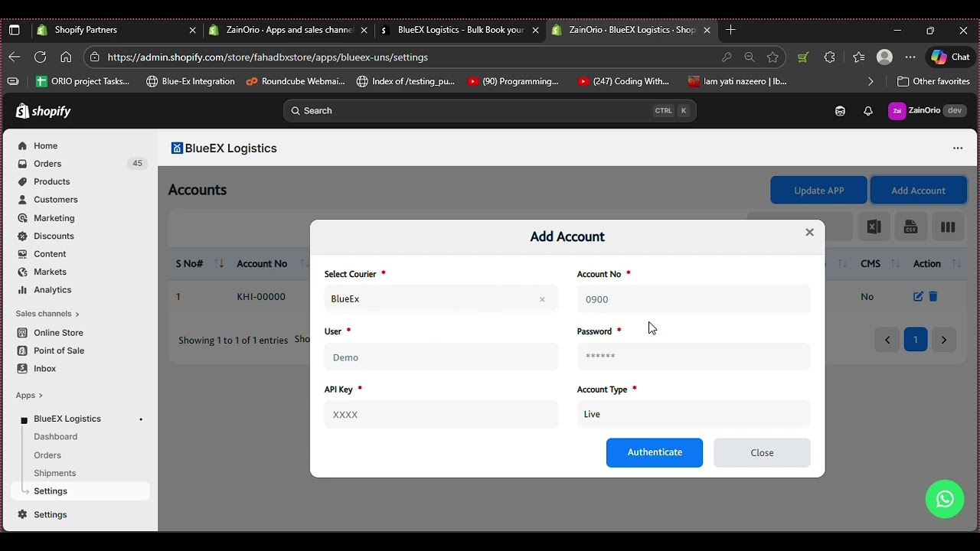Go back in the browser
This screenshot has height=551, width=980.
(x=15, y=57)
